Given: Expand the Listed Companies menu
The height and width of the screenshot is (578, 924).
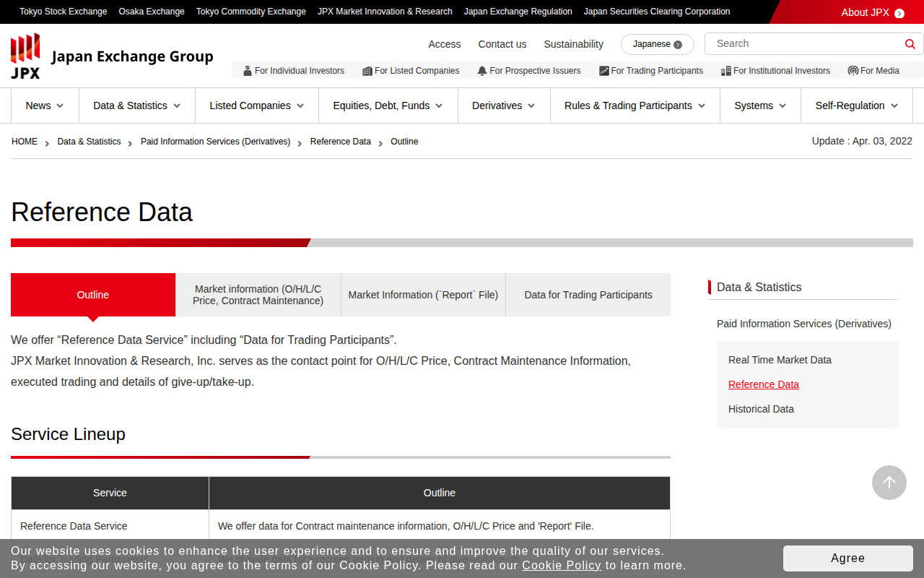Looking at the screenshot, I should pos(256,105).
